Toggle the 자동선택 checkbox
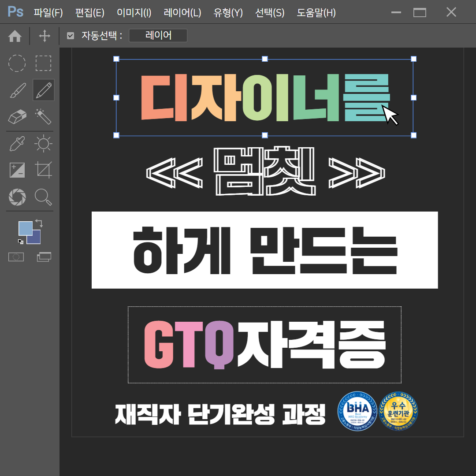The height and width of the screenshot is (476, 476). click(x=71, y=36)
